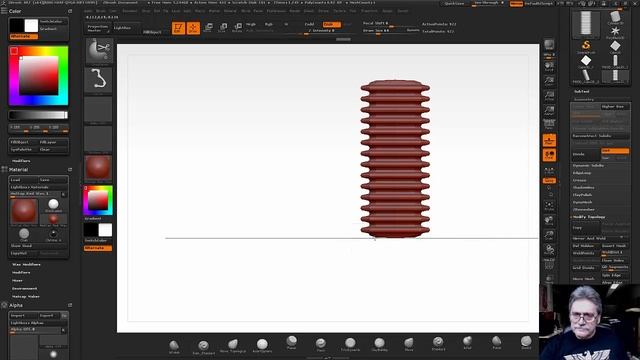Click the Divide button

[586, 154]
